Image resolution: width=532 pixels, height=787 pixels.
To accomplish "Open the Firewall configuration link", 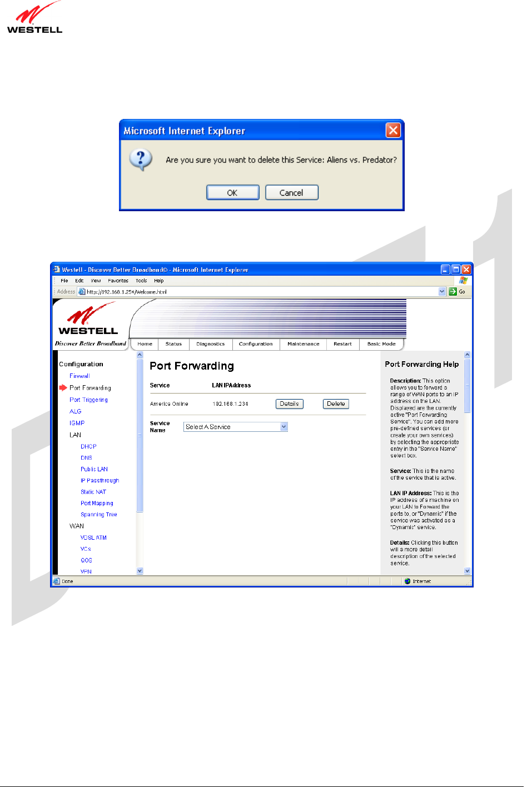I will click(79, 376).
